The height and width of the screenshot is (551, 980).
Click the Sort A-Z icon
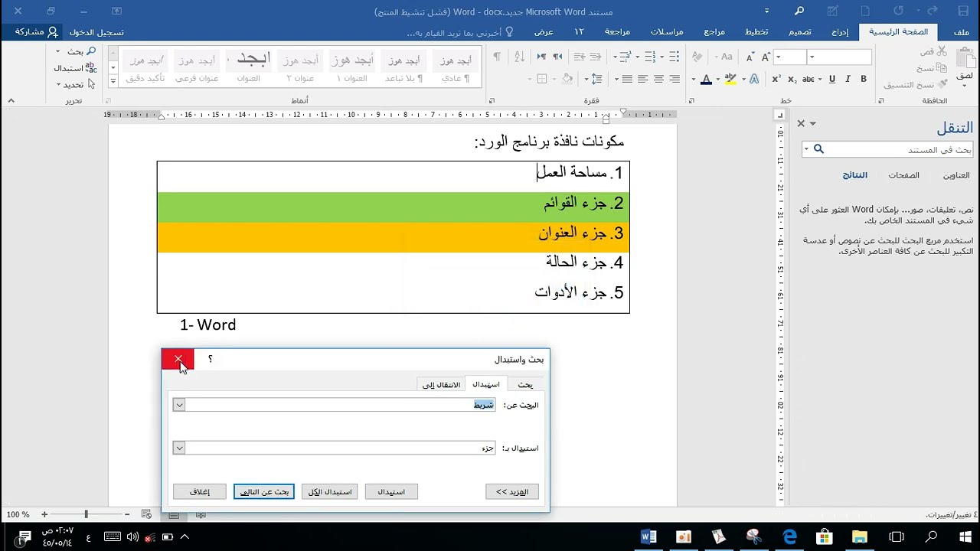519,57
